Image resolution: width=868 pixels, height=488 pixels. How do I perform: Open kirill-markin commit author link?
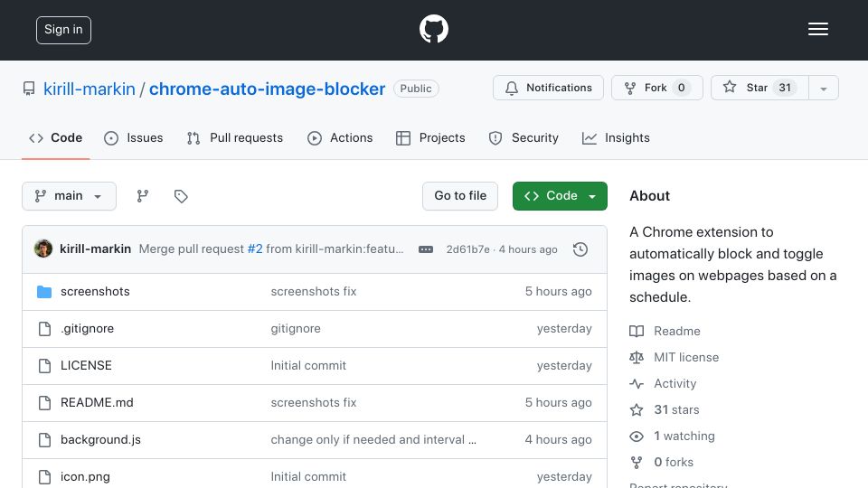(95, 249)
